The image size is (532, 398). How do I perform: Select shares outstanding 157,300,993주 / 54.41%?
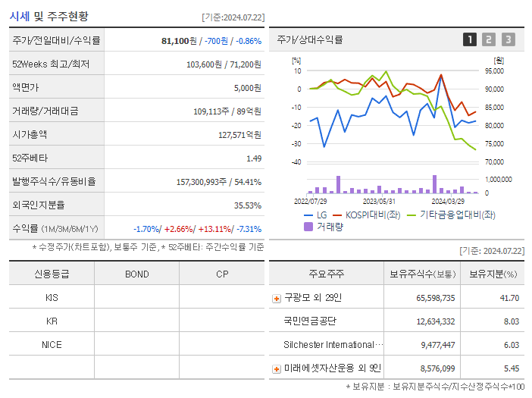218,182
